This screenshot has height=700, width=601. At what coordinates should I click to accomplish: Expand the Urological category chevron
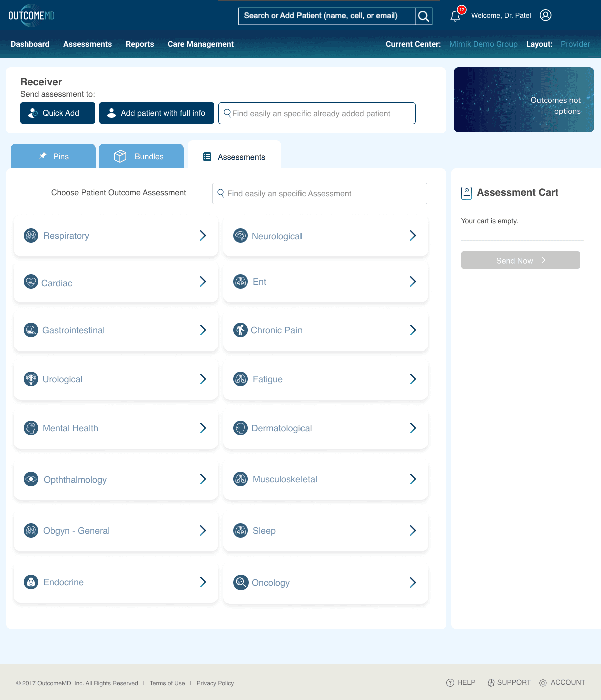tap(203, 379)
